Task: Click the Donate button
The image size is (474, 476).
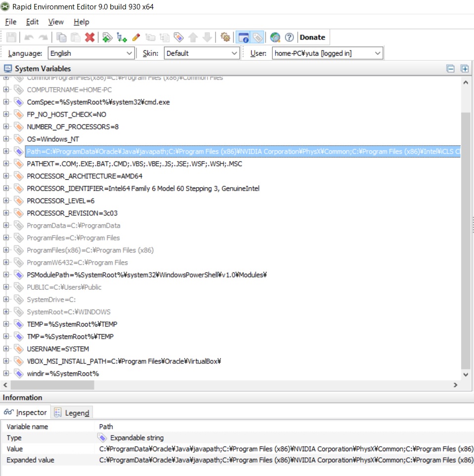Action: point(312,37)
